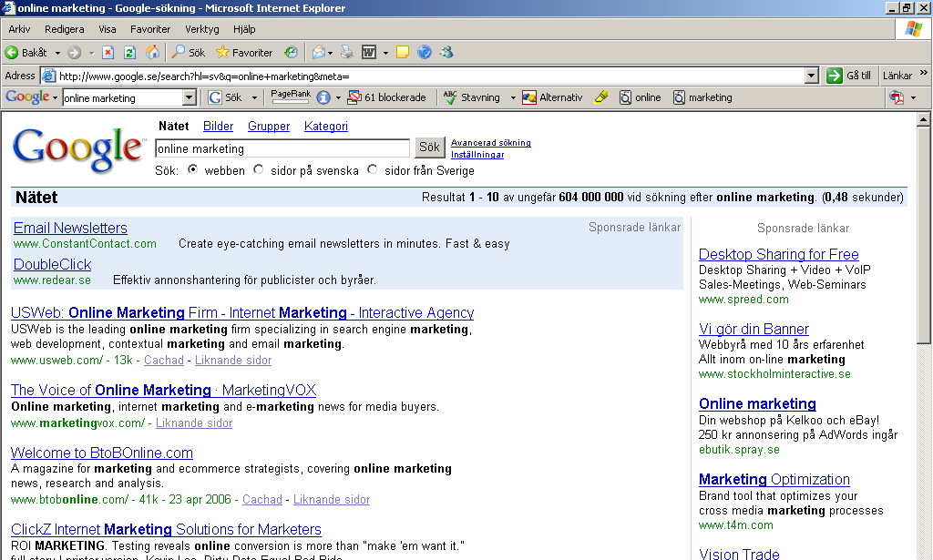Click the greyed-out Forward arrow icon
933x560 pixels.
click(x=74, y=53)
